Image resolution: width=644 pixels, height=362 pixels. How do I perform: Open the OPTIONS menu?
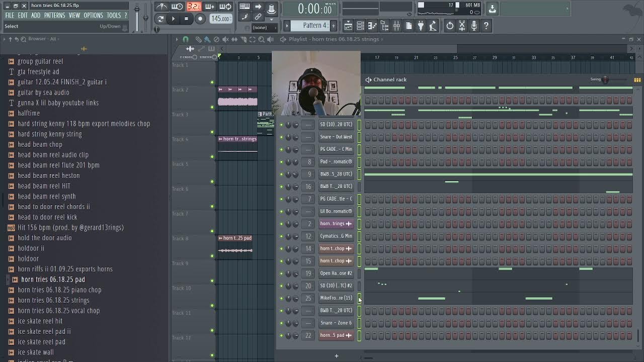(93, 16)
